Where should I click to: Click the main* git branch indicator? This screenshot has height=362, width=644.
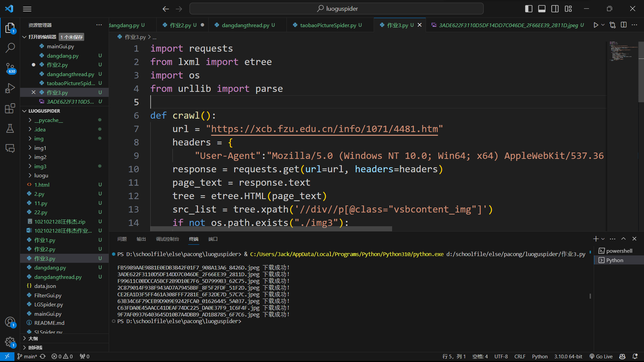pyautogui.click(x=27, y=356)
